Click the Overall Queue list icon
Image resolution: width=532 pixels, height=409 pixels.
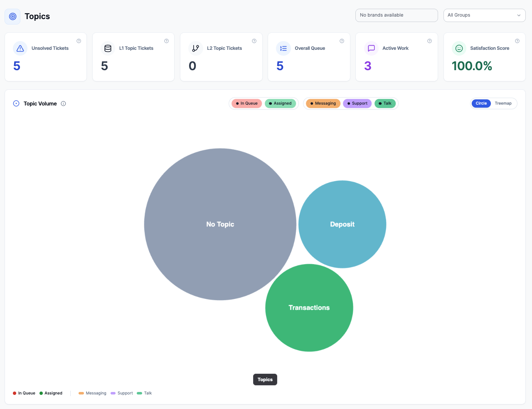click(x=283, y=49)
